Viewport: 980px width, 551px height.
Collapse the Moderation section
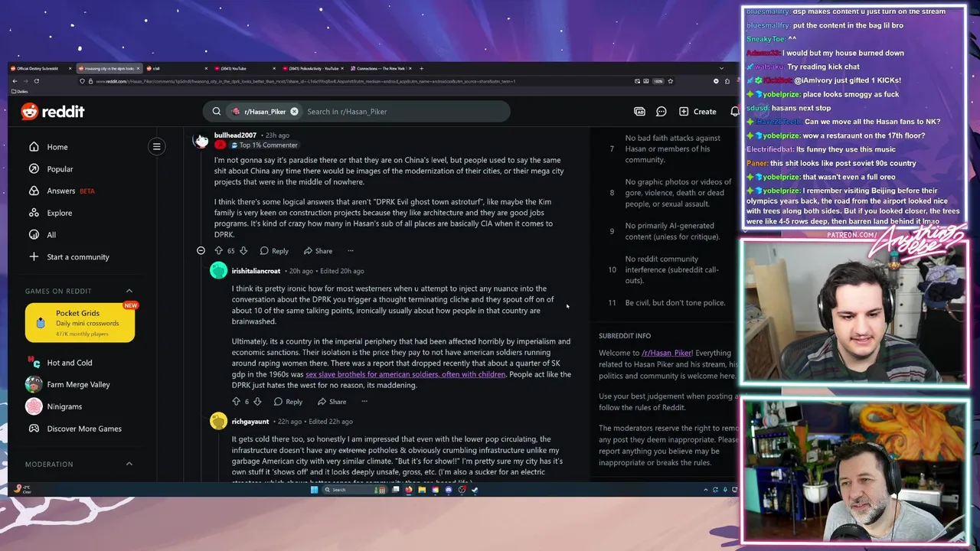coord(129,464)
